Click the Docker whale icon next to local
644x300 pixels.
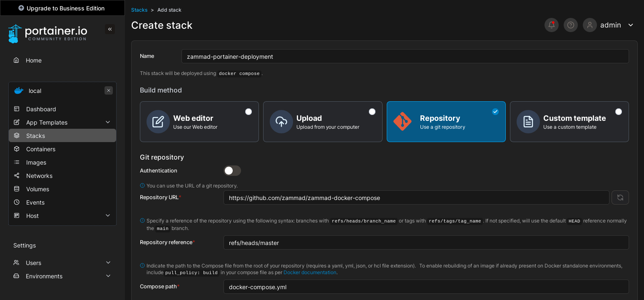click(19, 90)
